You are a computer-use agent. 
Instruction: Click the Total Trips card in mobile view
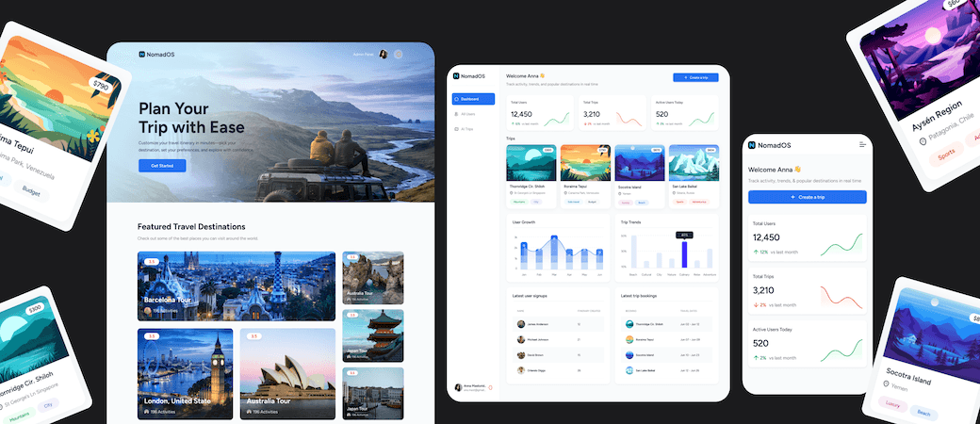point(808,291)
